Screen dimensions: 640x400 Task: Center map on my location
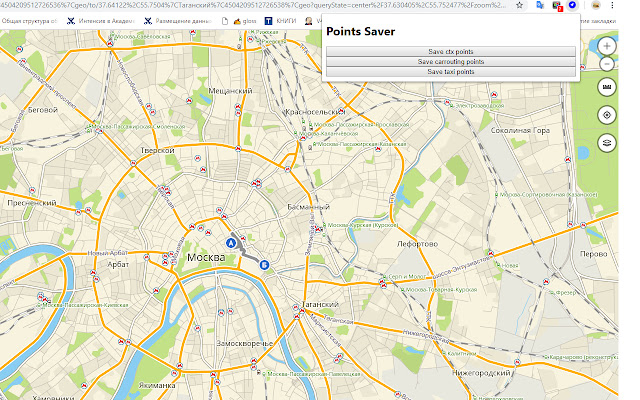click(x=606, y=115)
